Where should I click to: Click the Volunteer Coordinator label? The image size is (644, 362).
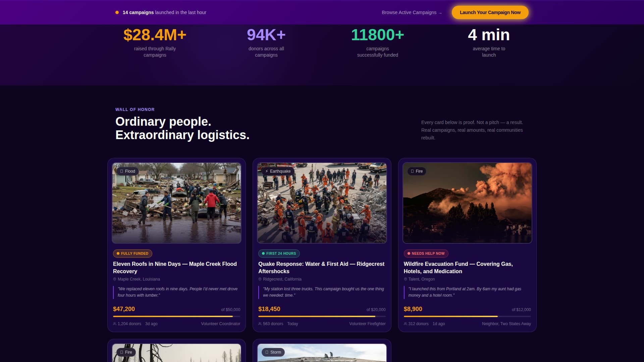221,324
